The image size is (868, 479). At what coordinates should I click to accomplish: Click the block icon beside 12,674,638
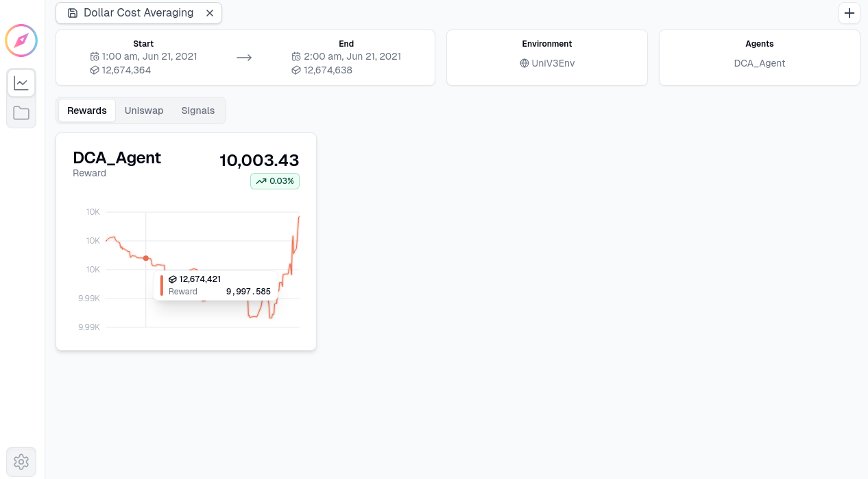point(296,70)
